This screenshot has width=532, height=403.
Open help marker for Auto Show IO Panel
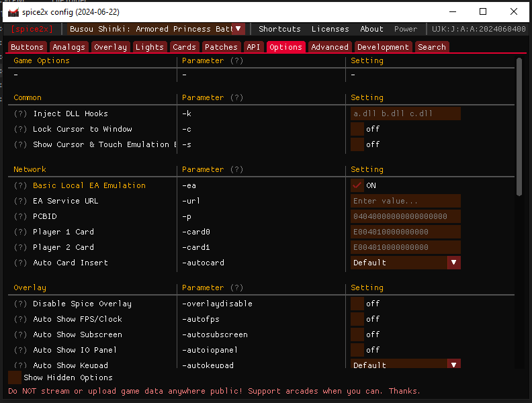[x=20, y=350]
